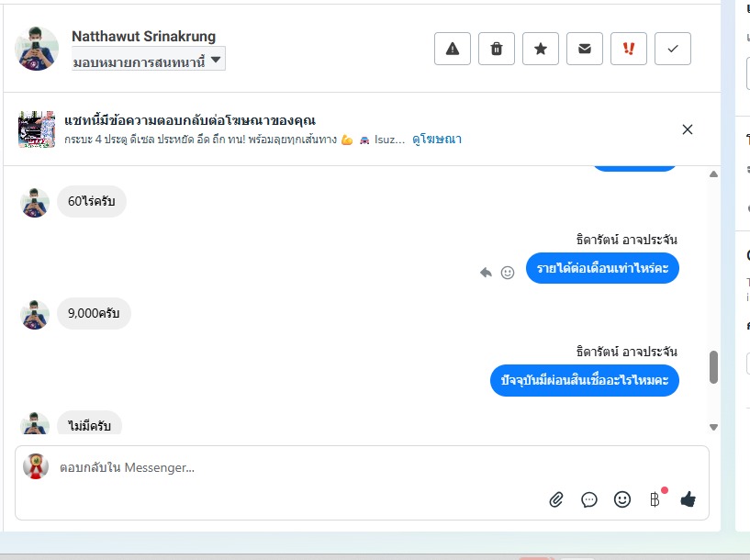750x560 pixels.
Task: Star this conversation to follow up
Action: 541,49
